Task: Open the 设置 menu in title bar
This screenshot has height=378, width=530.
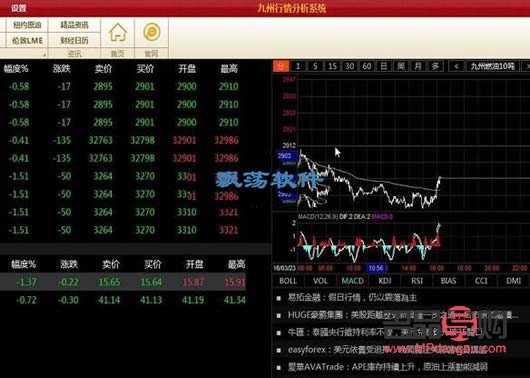Action: (18, 8)
